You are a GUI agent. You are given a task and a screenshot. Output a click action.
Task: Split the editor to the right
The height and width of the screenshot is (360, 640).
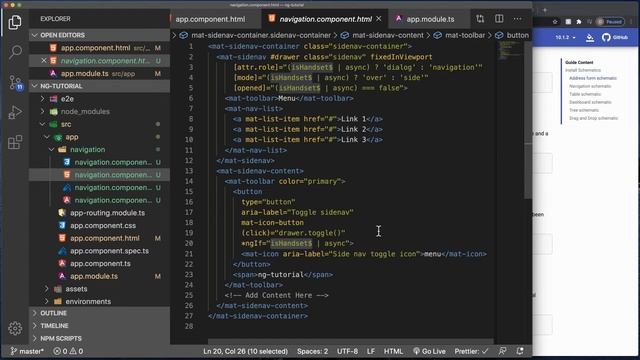pos(499,19)
